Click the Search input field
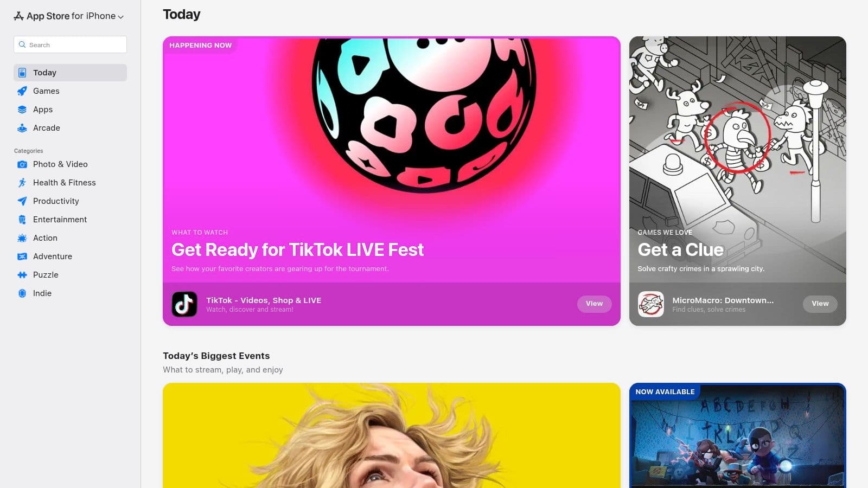Screen dimensions: 868x488 (x=70, y=44)
